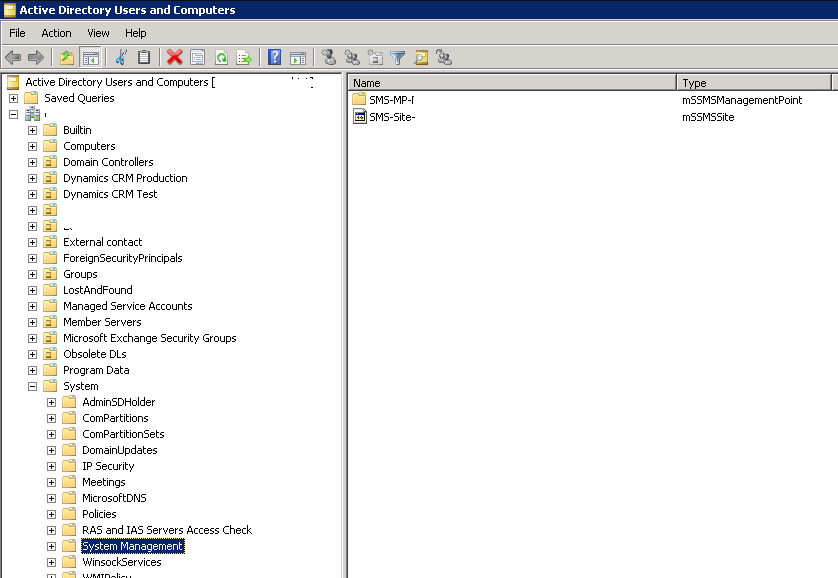Open the Action menu

point(56,32)
